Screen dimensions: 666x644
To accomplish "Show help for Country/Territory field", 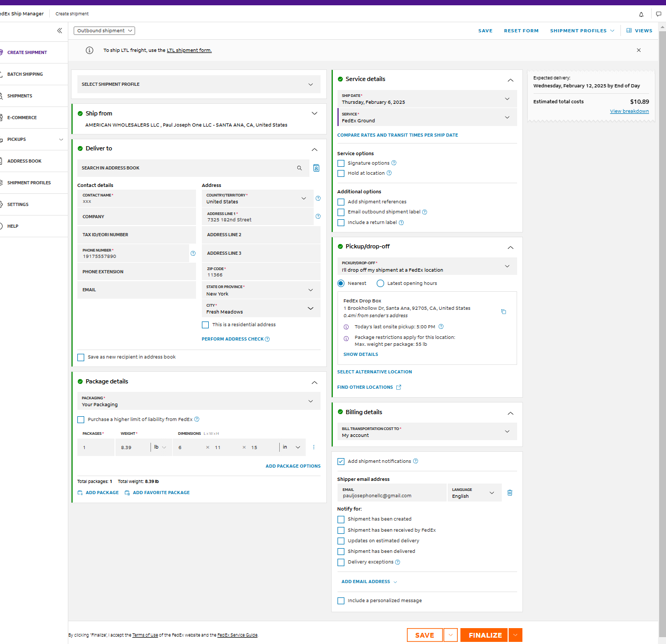I will pyautogui.click(x=318, y=198).
